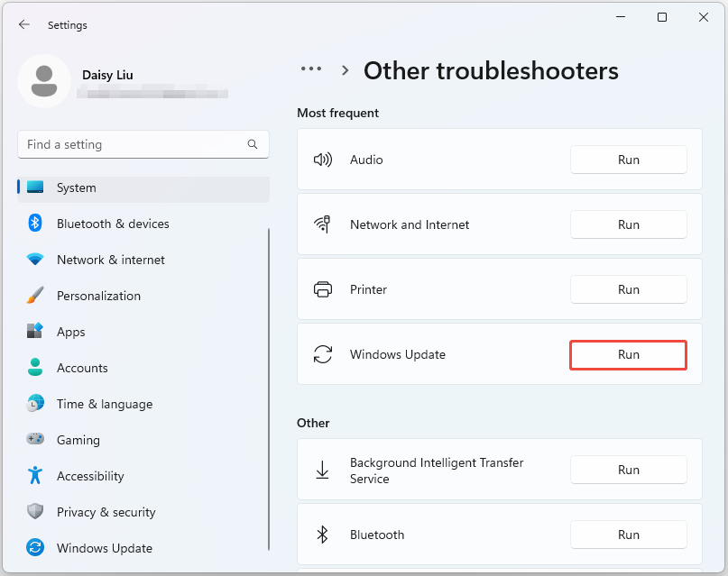Click the user profile avatar picture

pyautogui.click(x=44, y=81)
